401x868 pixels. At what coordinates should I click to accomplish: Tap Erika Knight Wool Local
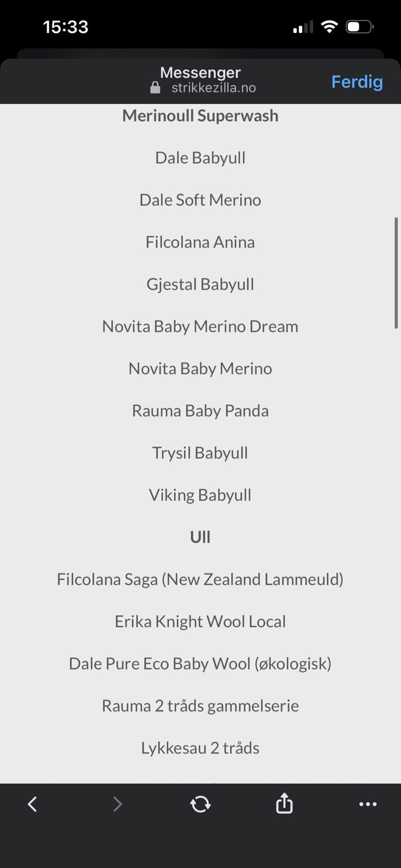(x=200, y=622)
